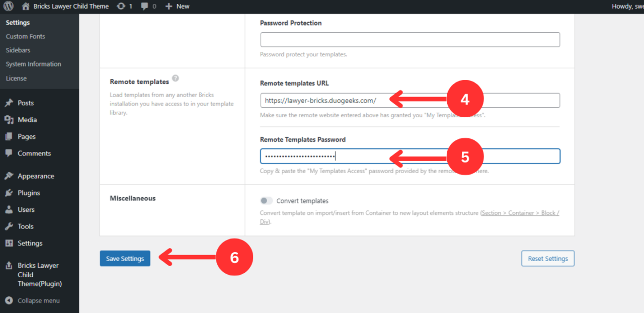Image resolution: width=644 pixels, height=313 pixels.
Task: Open the New content dropdown in admin bar
Action: pos(177,6)
